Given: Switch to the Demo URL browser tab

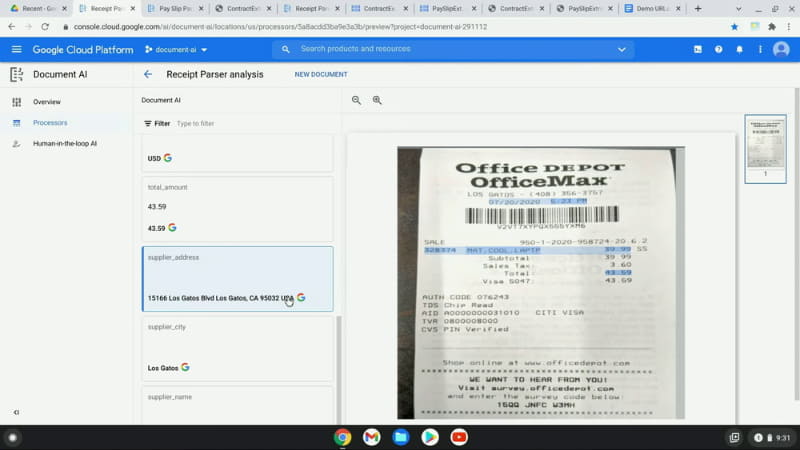Looking at the screenshot, I should (x=653, y=9).
